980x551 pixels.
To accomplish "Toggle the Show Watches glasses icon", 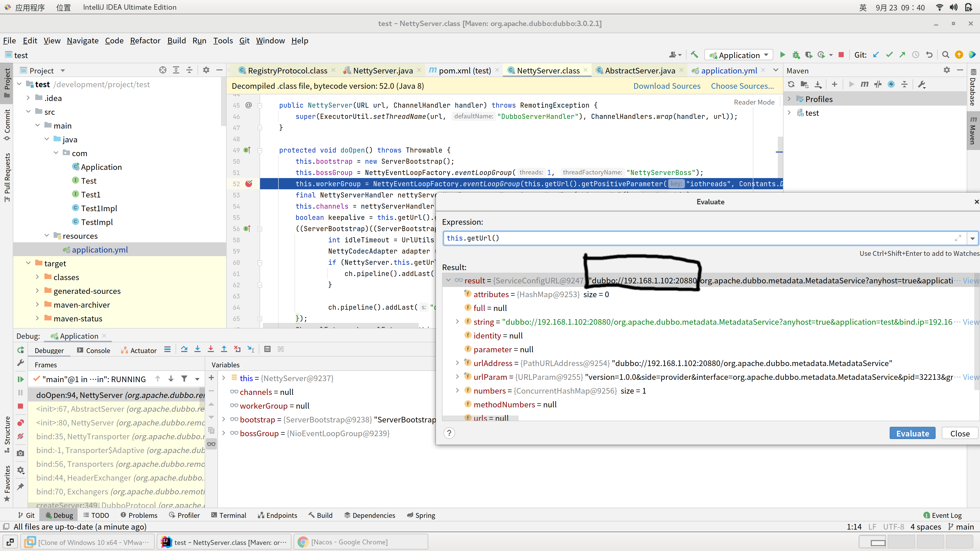I will [x=211, y=444].
